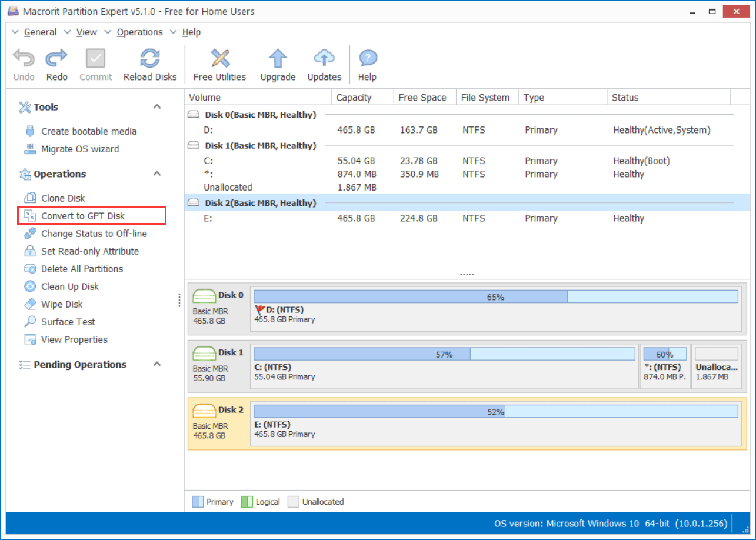The height and width of the screenshot is (540, 756).
Task: Click the Pending Operations list icon
Action: pos(25,365)
